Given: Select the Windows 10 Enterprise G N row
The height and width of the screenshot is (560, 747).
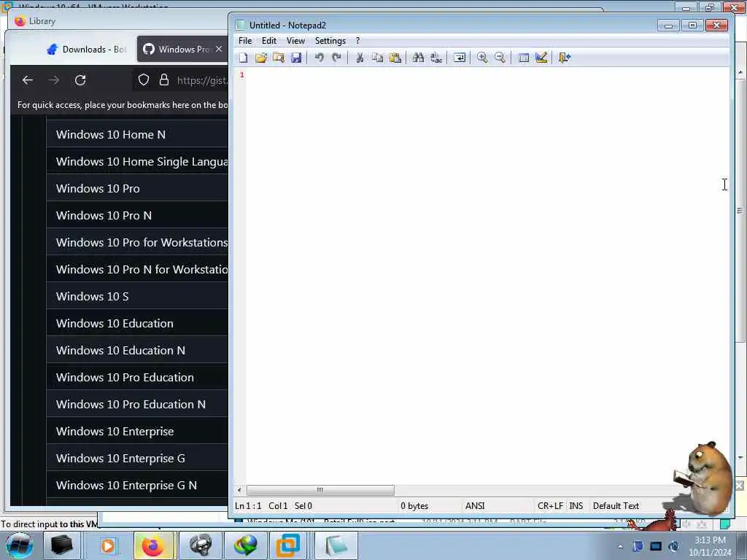Looking at the screenshot, I should [137, 485].
